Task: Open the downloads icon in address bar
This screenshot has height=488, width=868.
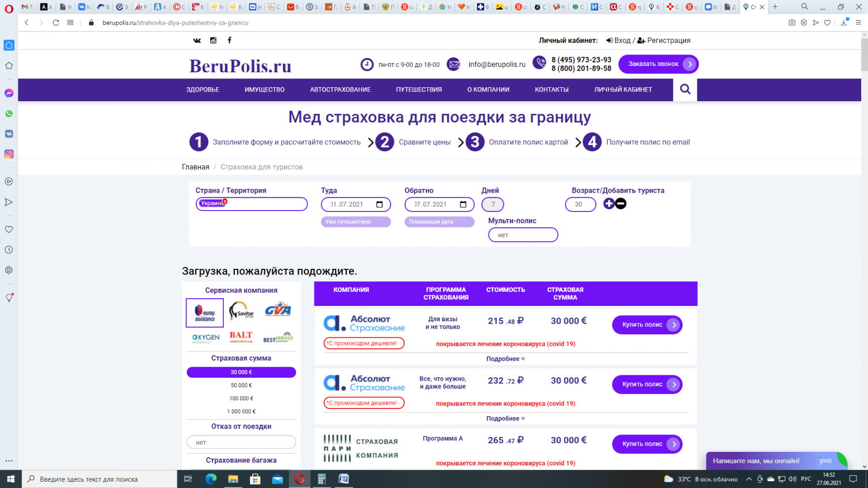Action: point(844,23)
